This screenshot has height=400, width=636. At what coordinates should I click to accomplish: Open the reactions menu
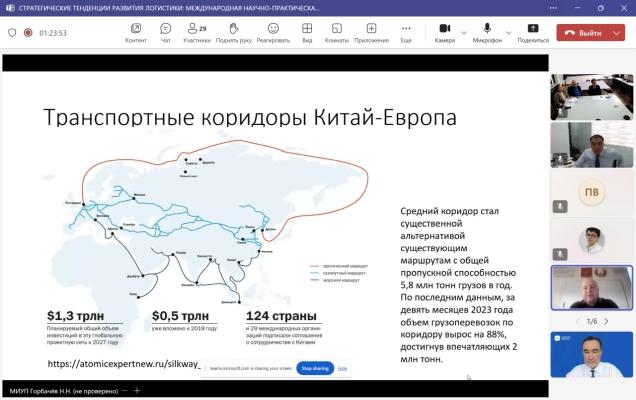coord(272,31)
